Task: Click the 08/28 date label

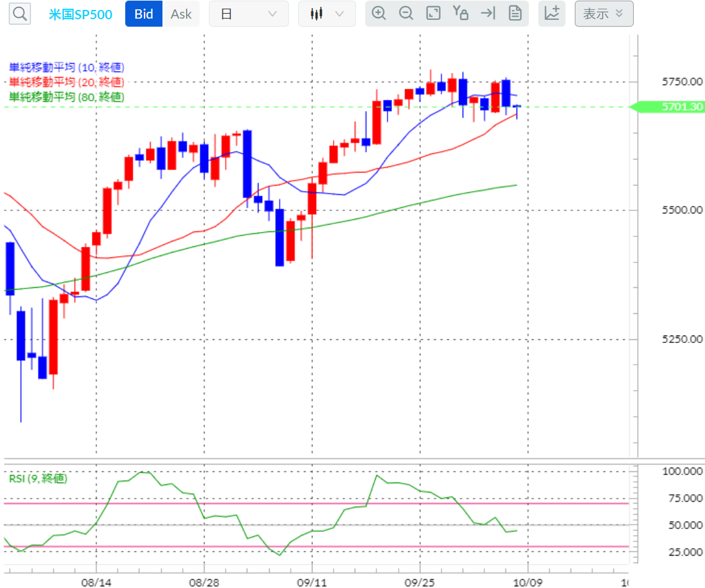Action: tap(204, 582)
